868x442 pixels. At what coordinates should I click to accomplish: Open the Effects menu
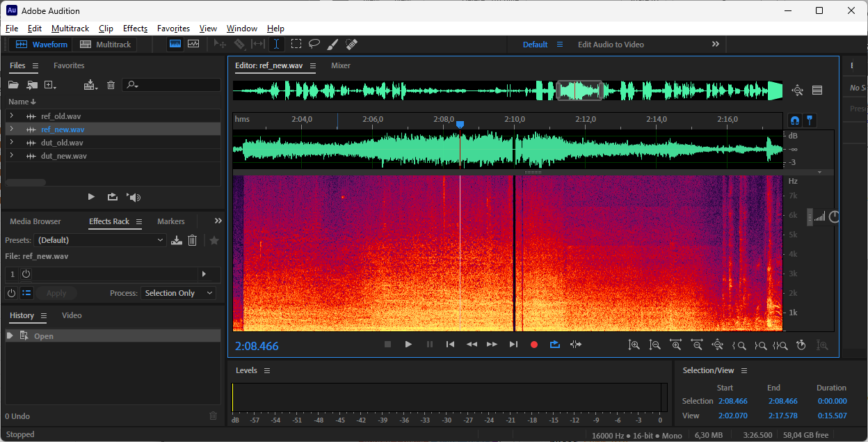135,29
